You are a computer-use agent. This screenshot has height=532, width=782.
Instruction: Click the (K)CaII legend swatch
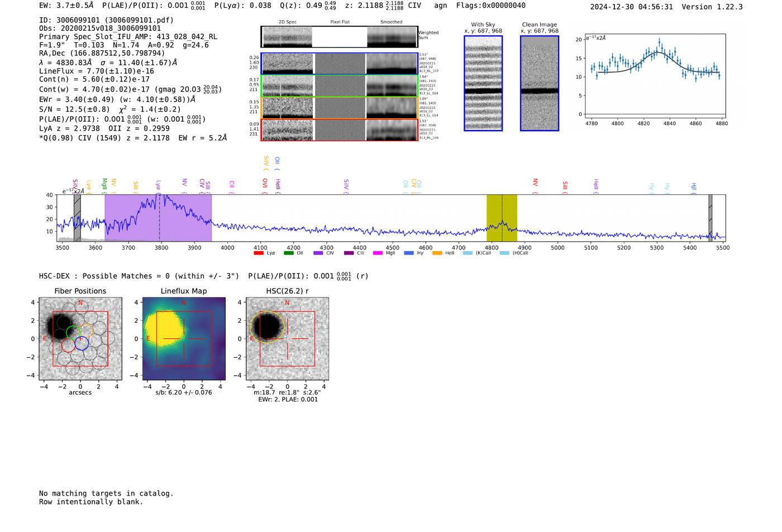(x=468, y=253)
